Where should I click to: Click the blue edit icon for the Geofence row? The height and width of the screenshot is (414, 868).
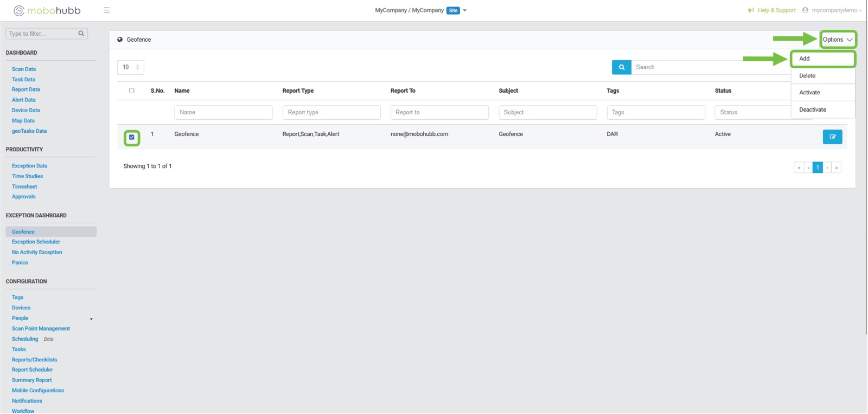[x=832, y=137]
